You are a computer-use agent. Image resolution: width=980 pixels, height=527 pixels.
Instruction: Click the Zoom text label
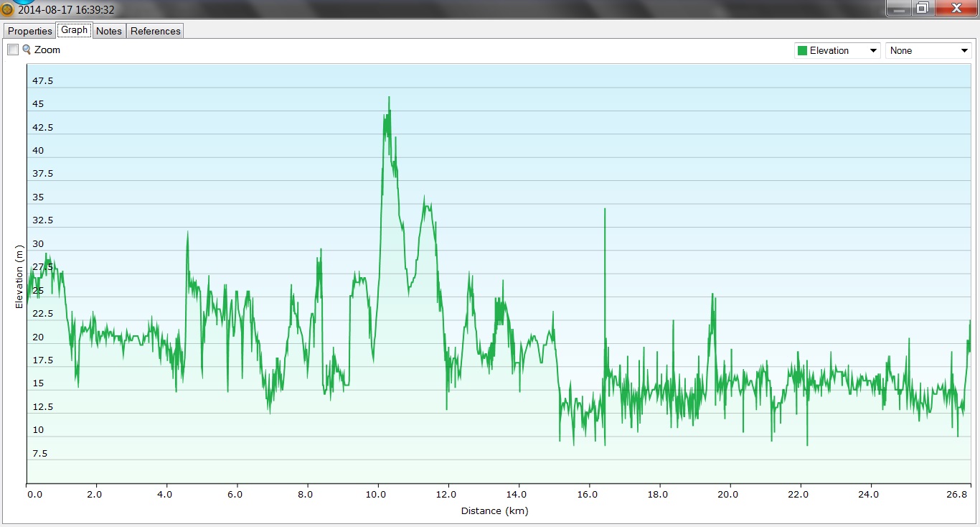click(x=47, y=50)
